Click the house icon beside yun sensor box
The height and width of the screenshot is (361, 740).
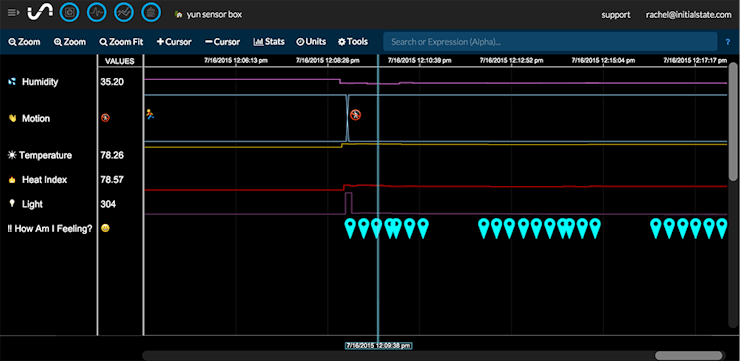[178, 15]
